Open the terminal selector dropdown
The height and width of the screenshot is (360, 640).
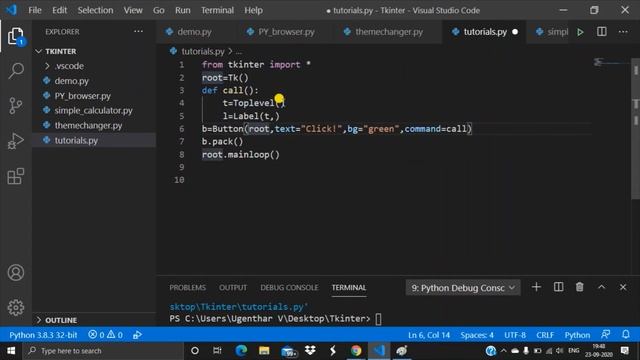click(463, 288)
